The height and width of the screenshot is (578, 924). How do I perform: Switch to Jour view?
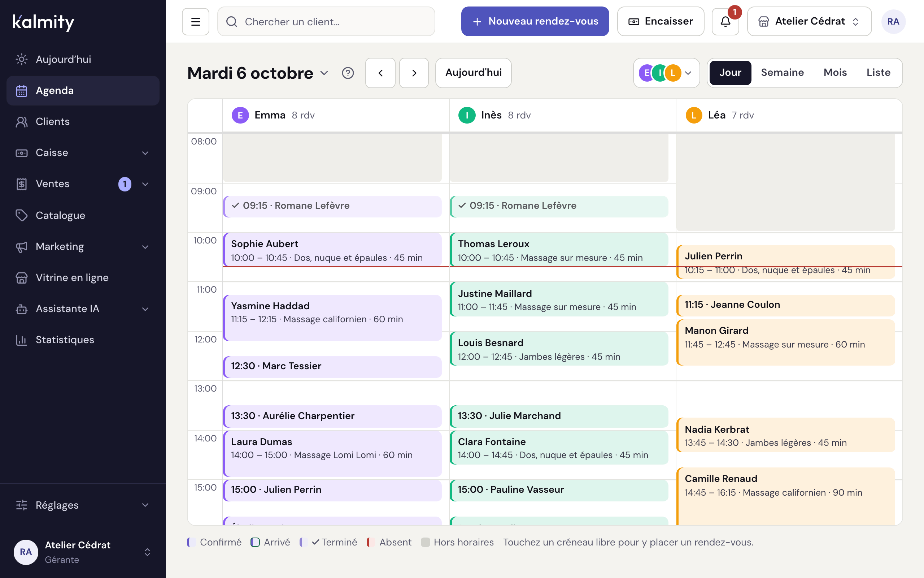tap(730, 73)
